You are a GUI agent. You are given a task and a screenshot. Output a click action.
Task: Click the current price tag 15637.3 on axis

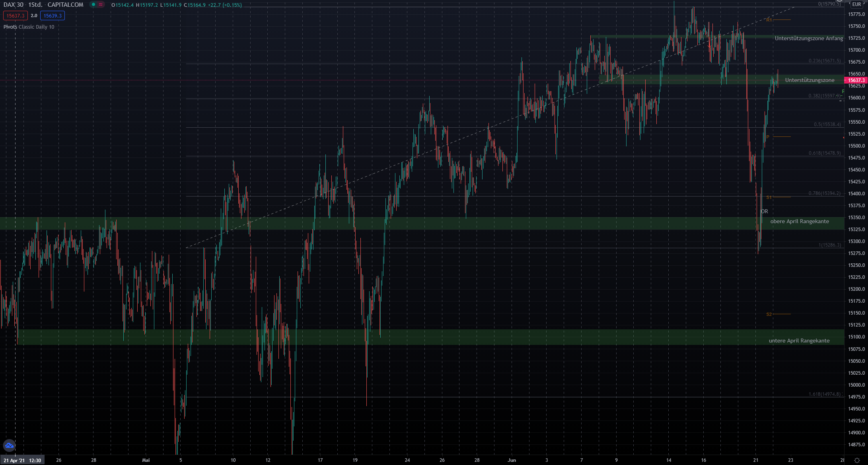click(x=856, y=80)
